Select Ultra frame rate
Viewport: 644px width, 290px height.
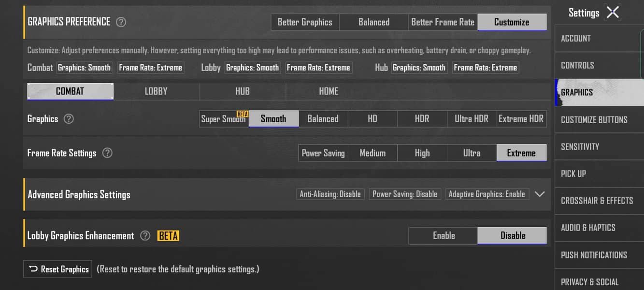coord(472,153)
